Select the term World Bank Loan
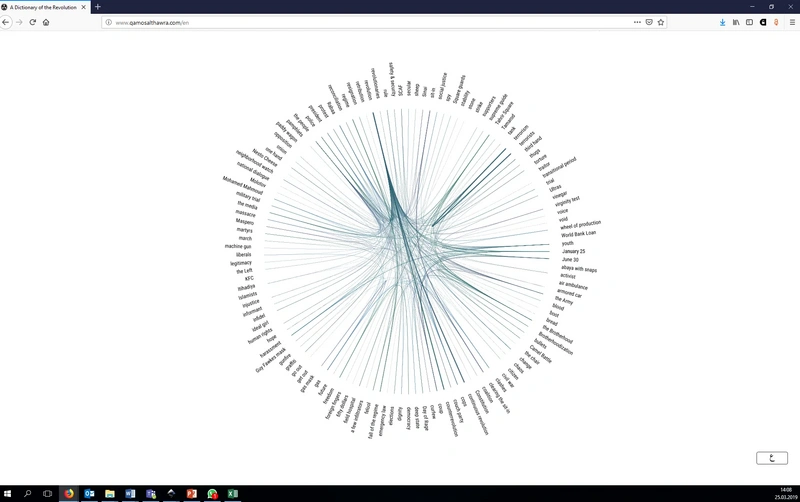This screenshot has height=502, width=800. click(578, 234)
